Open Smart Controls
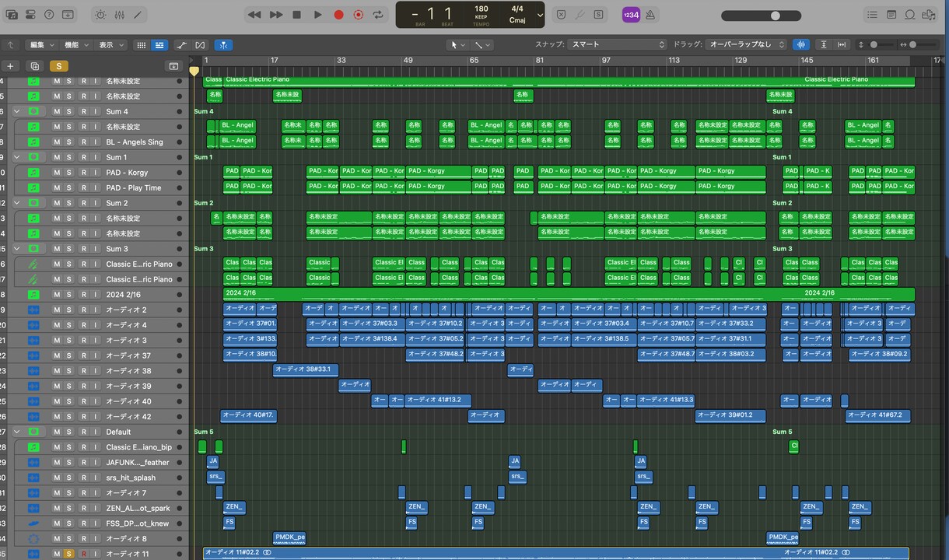The width and height of the screenshot is (949, 560). [100, 15]
